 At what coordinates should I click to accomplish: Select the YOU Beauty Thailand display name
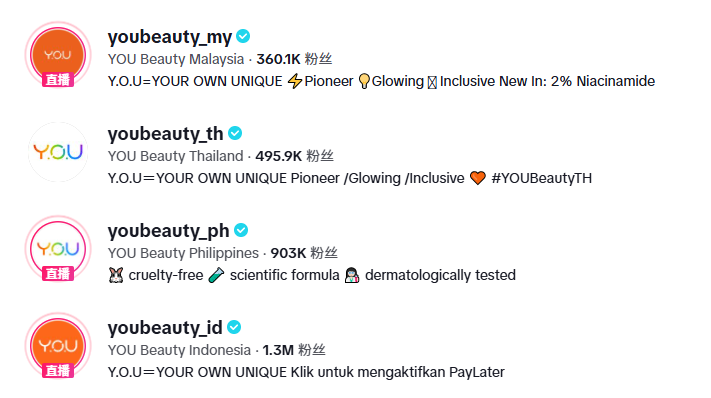[x=175, y=156]
